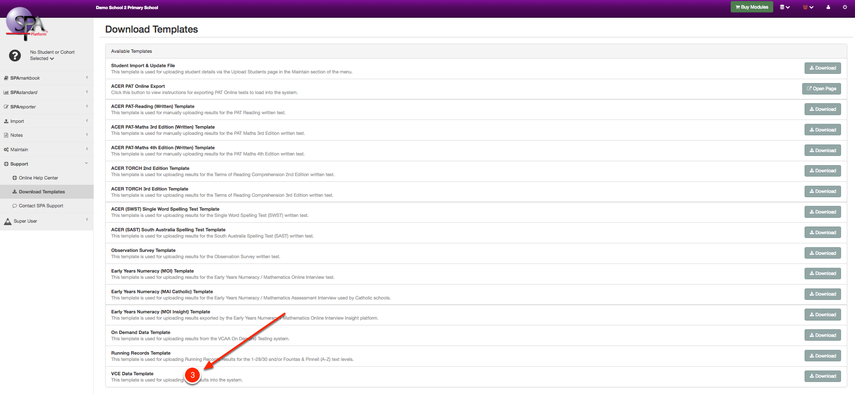Viewport: 855px width, 394px height.
Task: Click the green Buy Modules button
Action: pyautogui.click(x=752, y=7)
